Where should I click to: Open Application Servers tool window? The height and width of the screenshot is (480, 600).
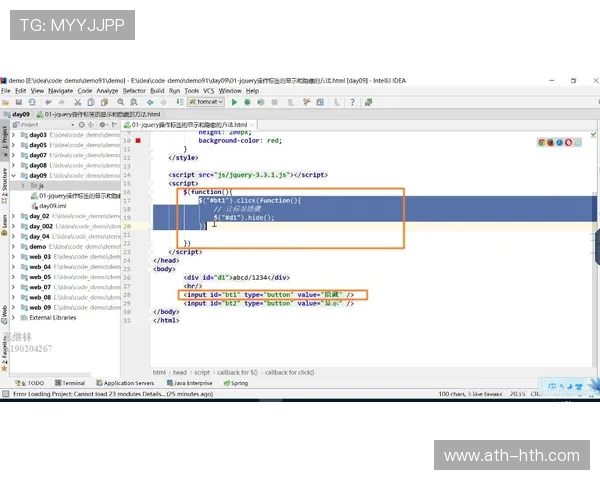pyautogui.click(x=127, y=382)
